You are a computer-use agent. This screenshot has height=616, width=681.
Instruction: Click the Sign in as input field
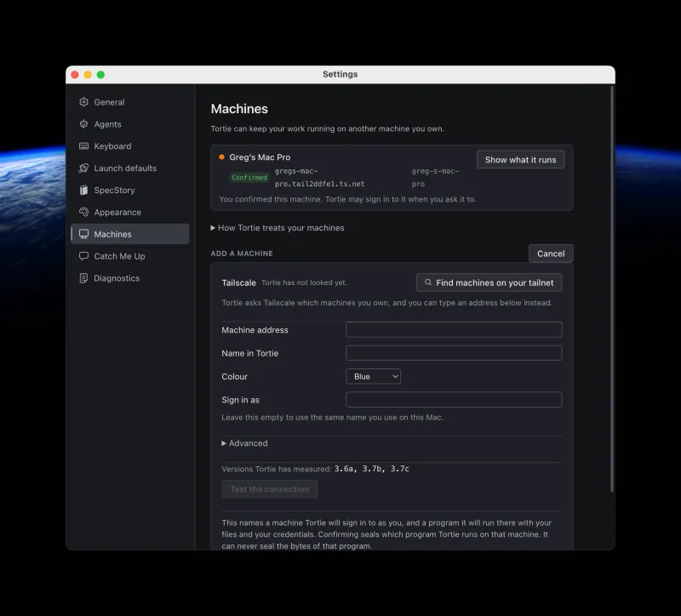coord(454,399)
